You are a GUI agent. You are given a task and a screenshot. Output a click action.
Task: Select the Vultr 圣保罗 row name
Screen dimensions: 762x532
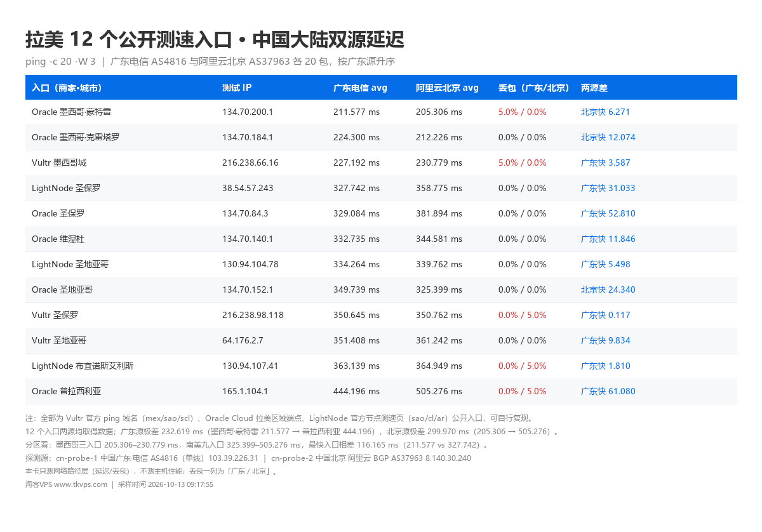click(55, 315)
